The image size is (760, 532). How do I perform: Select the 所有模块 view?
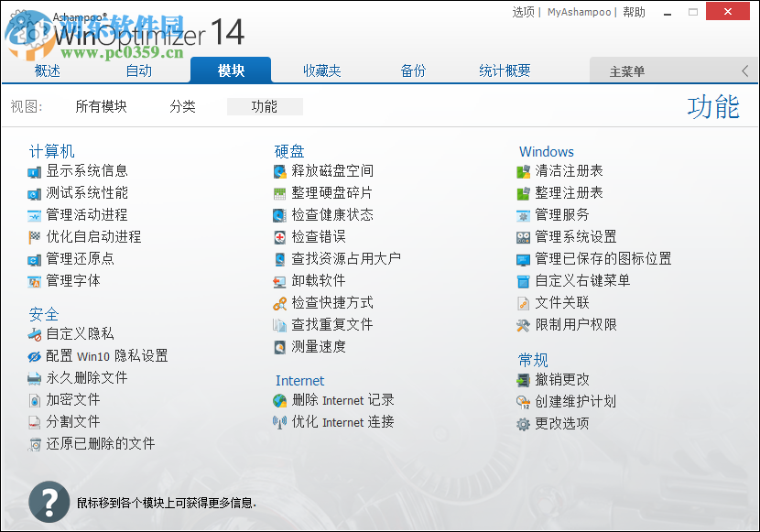pyautogui.click(x=101, y=106)
